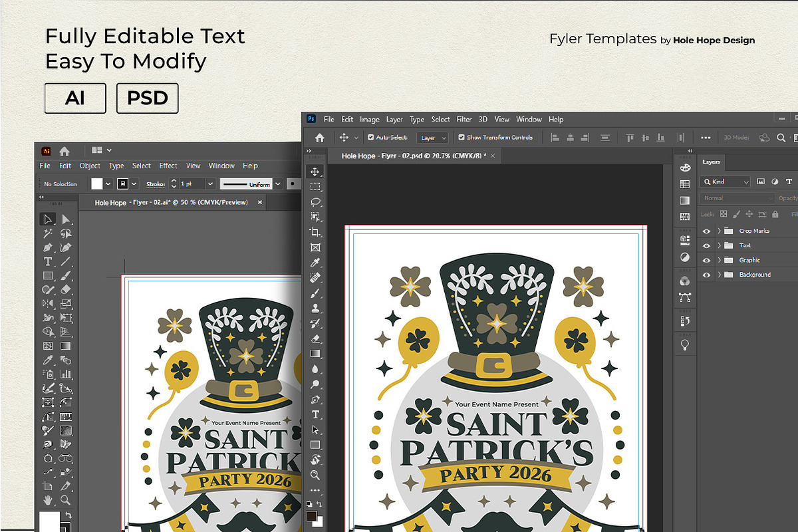Open the Object menu in Illustrator
Viewport: 798px width, 532px height.
(x=90, y=166)
